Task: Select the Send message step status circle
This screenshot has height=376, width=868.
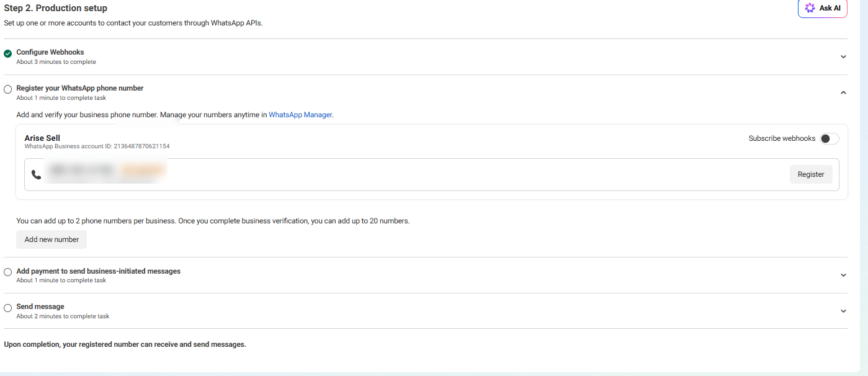Action: point(8,308)
